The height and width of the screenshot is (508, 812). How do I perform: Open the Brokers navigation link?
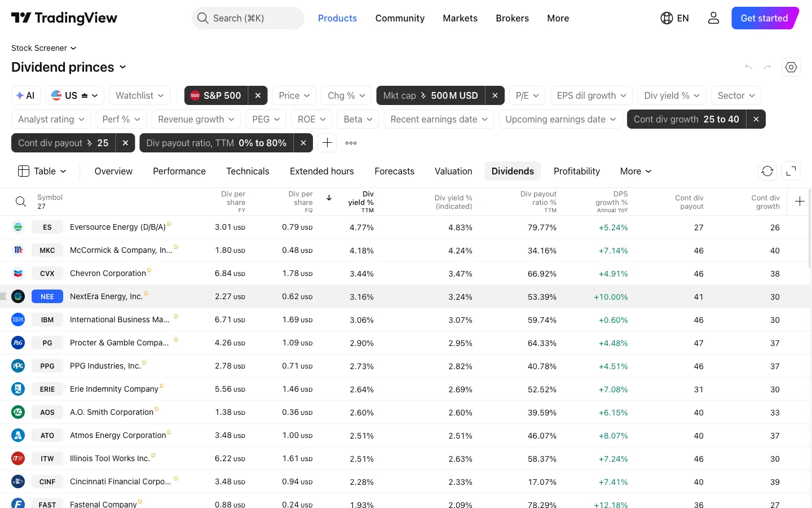[513, 18]
